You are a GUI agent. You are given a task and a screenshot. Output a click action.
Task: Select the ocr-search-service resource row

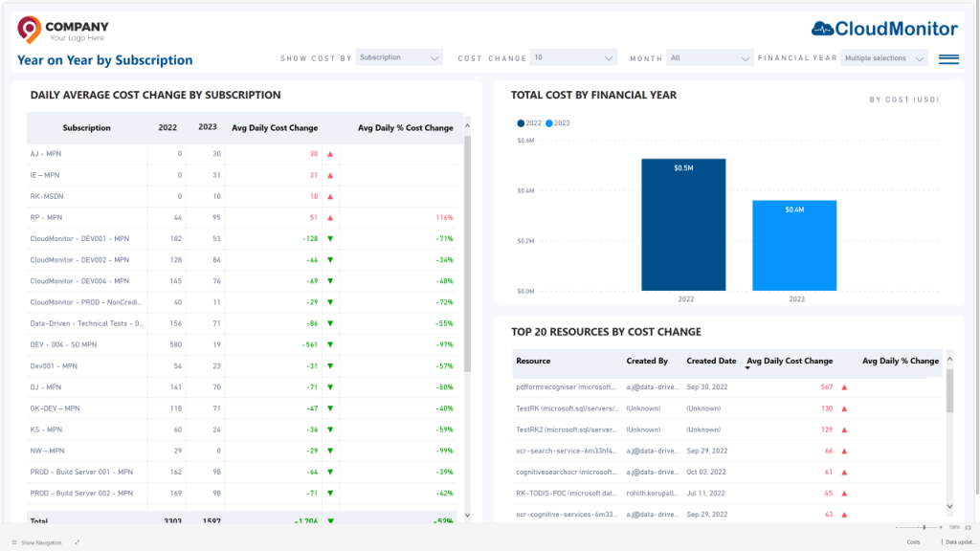(x=727, y=452)
